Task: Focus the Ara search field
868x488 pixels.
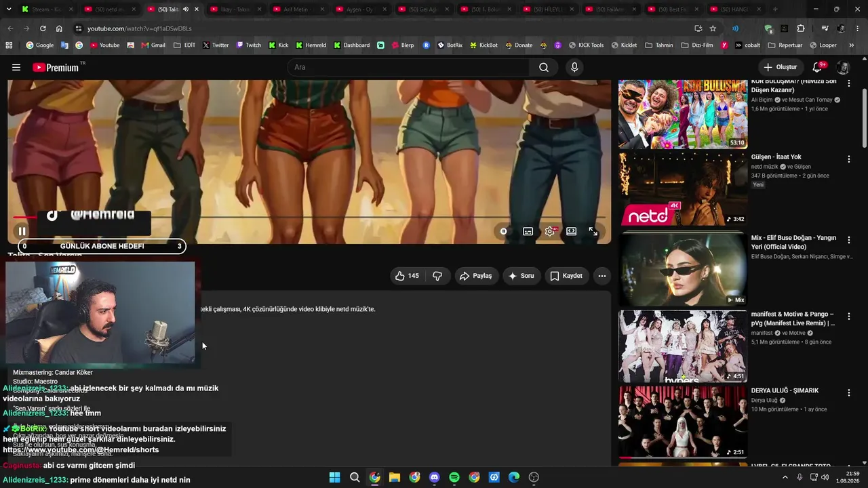Action: click(410, 67)
